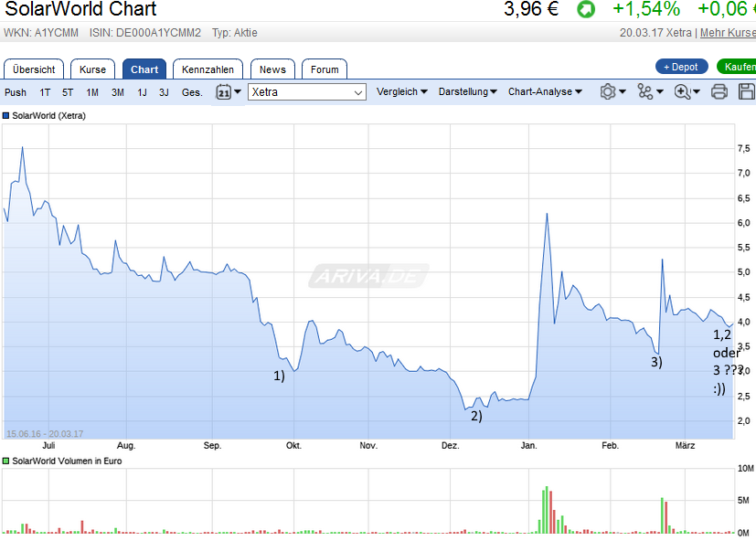
Task: Click the + Depot button
Action: pyautogui.click(x=680, y=67)
